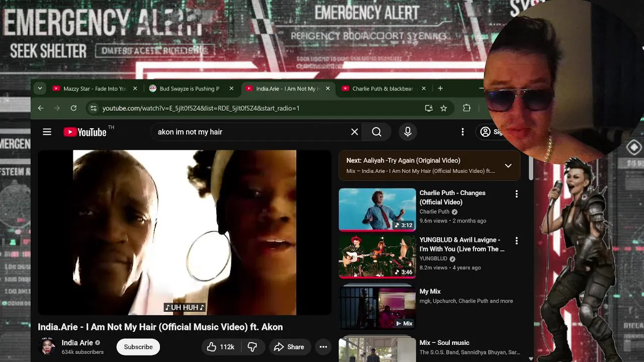644x362 pixels.
Task: Select the India.Arie - I Am Not My Hair tab
Action: (x=287, y=88)
